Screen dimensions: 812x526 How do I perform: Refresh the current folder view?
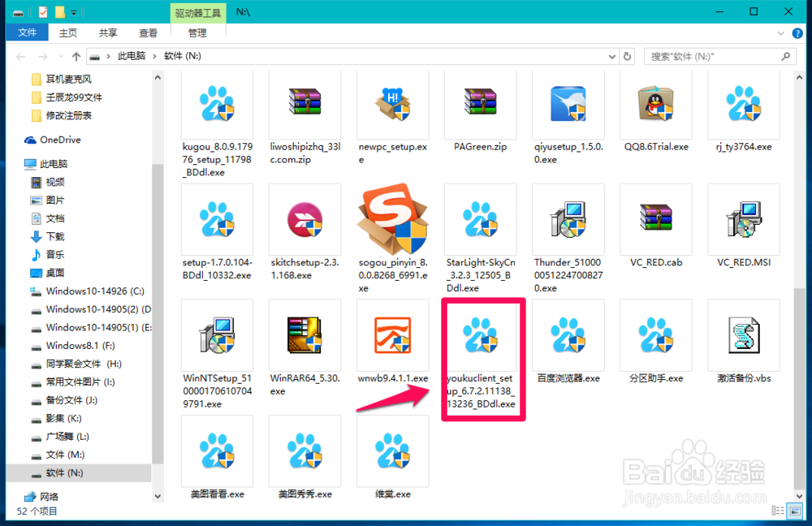(x=627, y=57)
